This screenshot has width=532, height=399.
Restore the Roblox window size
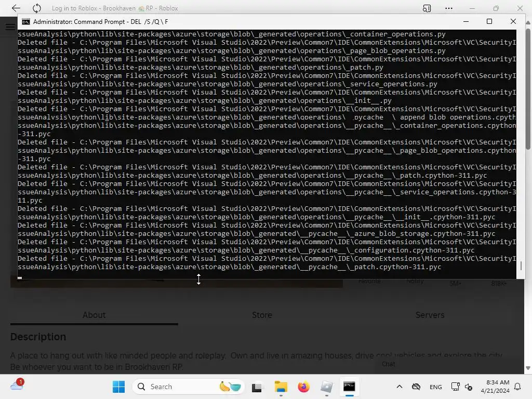[x=496, y=8]
